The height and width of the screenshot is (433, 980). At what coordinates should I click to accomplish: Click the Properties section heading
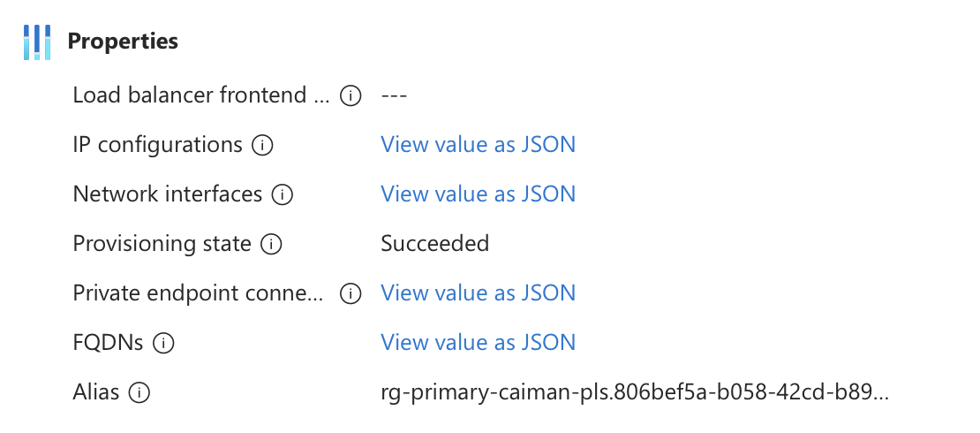[x=123, y=42]
